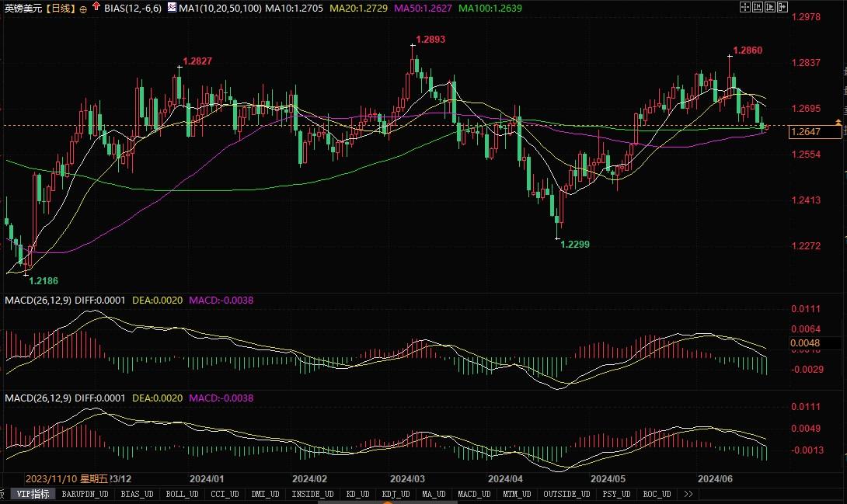Switch to KD_UD indicator tab
The image size is (847, 504).
tap(357, 494)
